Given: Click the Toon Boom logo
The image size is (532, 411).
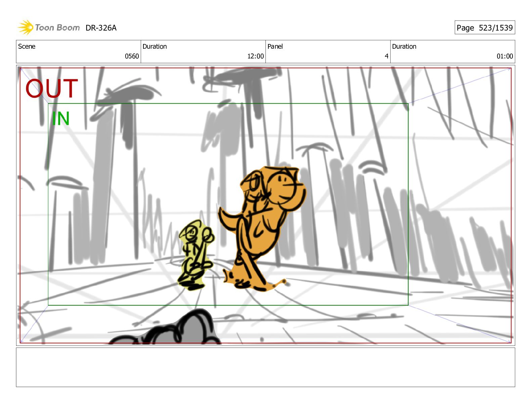Looking at the screenshot, I should (x=49, y=28).
